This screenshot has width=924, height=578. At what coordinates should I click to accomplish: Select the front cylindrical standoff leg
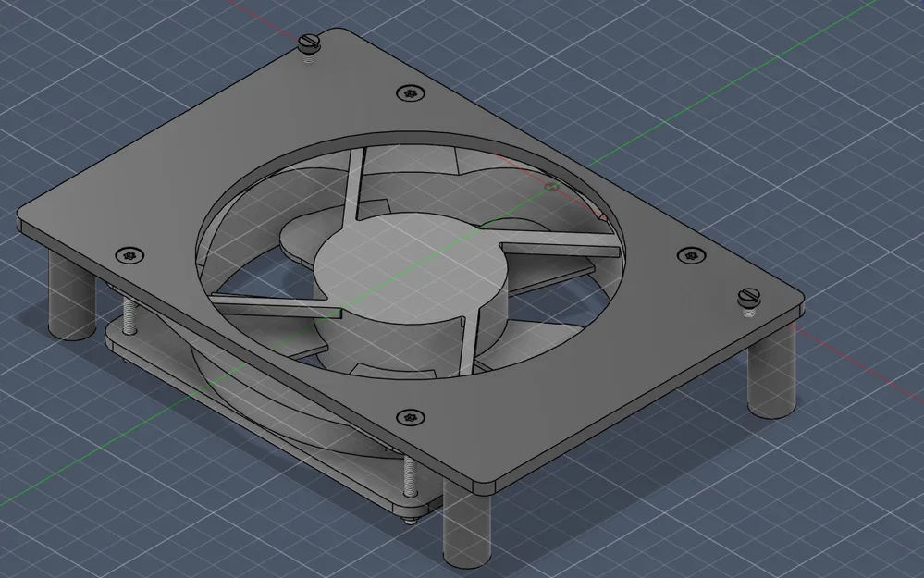click(467, 522)
